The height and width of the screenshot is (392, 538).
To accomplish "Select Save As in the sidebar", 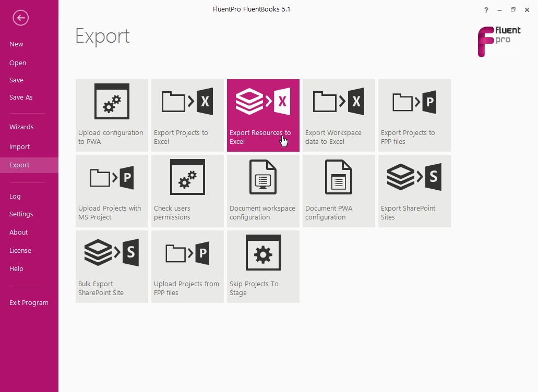I will [x=21, y=97].
